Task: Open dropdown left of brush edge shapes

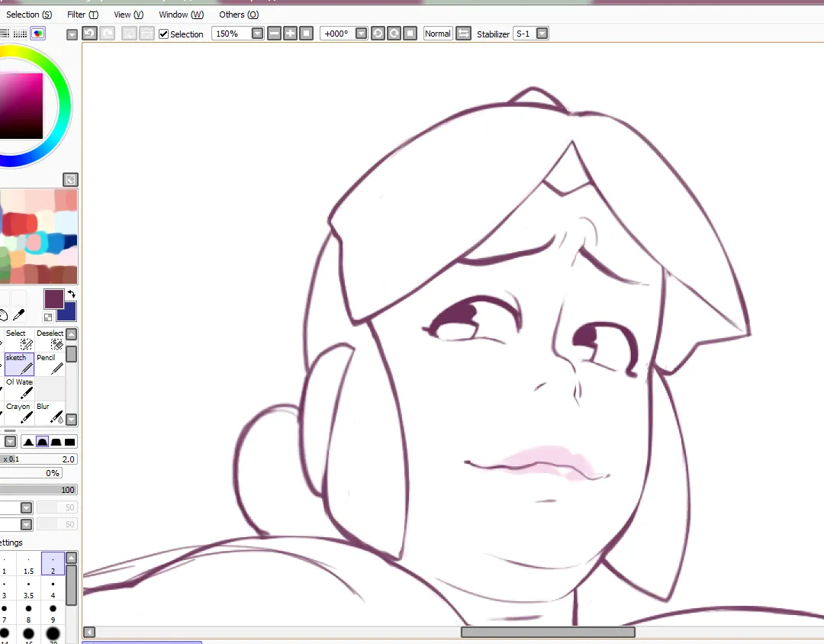Action: 10,442
